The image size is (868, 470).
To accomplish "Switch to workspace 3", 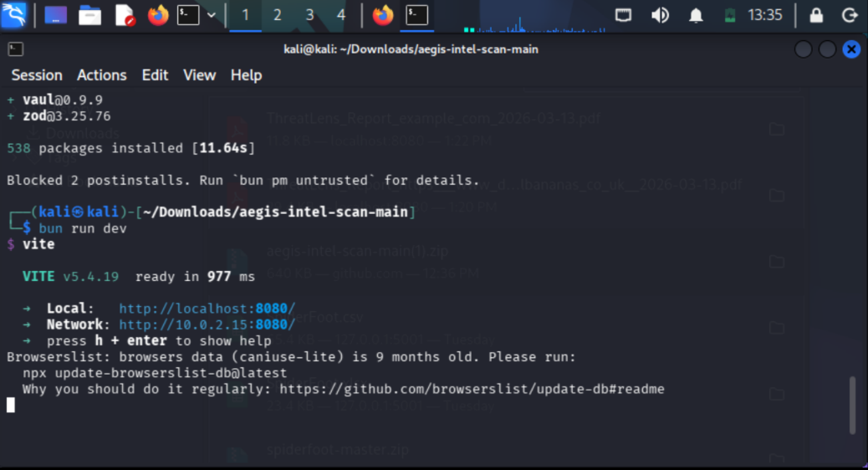I will [x=309, y=15].
